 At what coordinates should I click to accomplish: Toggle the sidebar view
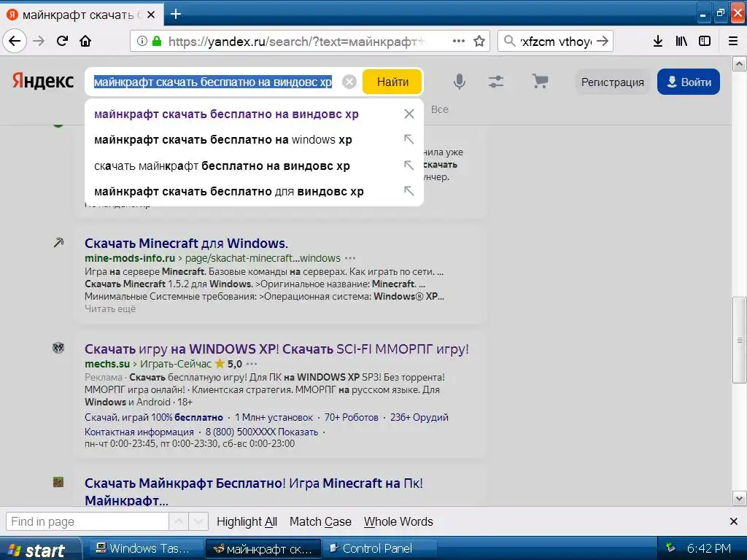705,41
